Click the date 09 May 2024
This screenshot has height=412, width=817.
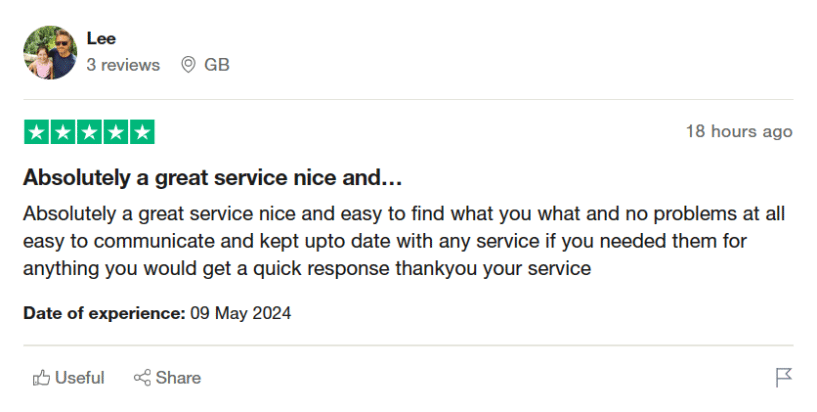tap(241, 313)
